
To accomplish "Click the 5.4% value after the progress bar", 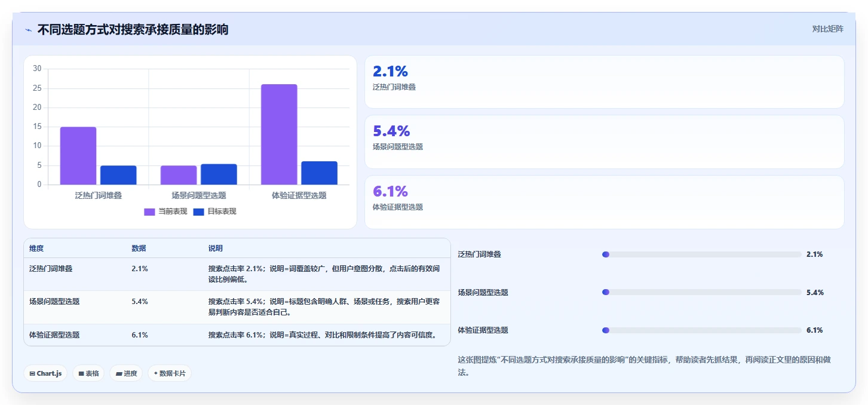I will tap(815, 293).
